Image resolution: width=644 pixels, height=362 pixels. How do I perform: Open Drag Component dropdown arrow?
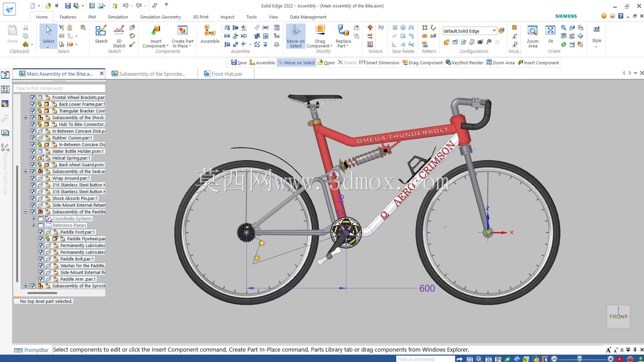pyautogui.click(x=331, y=46)
